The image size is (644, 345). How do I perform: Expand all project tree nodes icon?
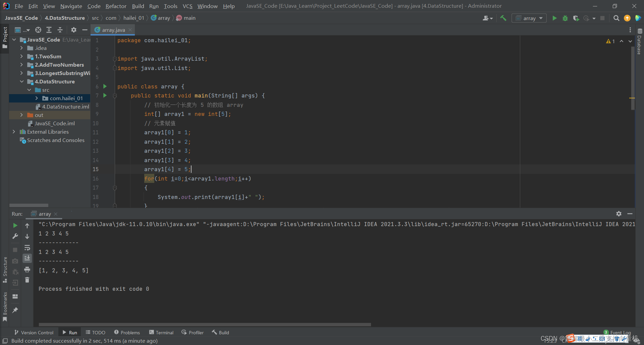[x=49, y=30]
